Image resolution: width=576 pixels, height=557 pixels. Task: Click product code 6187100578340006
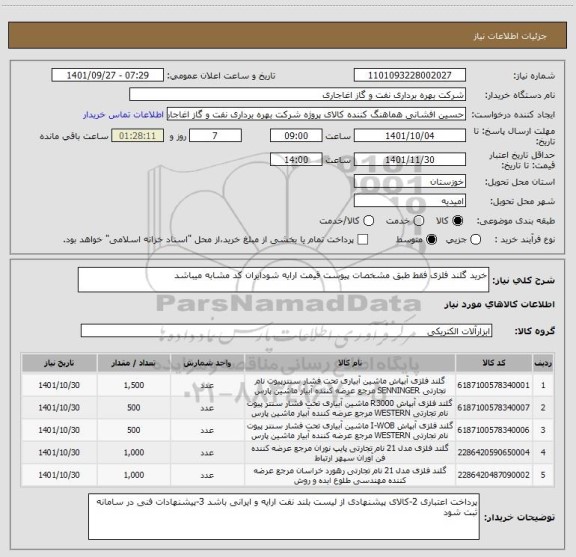click(x=494, y=430)
